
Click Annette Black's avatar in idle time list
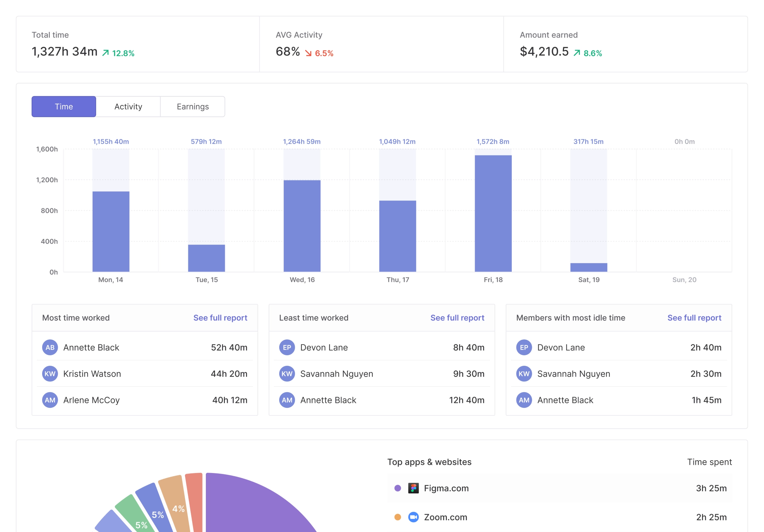tap(524, 400)
